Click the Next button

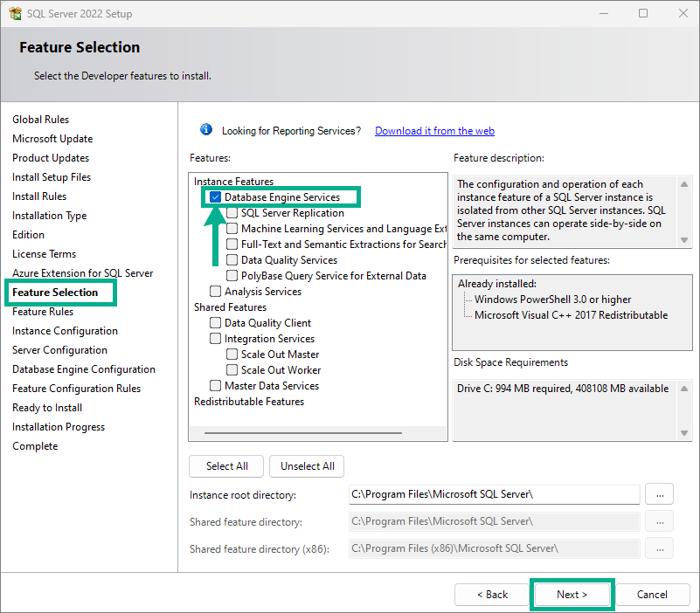pyautogui.click(x=572, y=595)
